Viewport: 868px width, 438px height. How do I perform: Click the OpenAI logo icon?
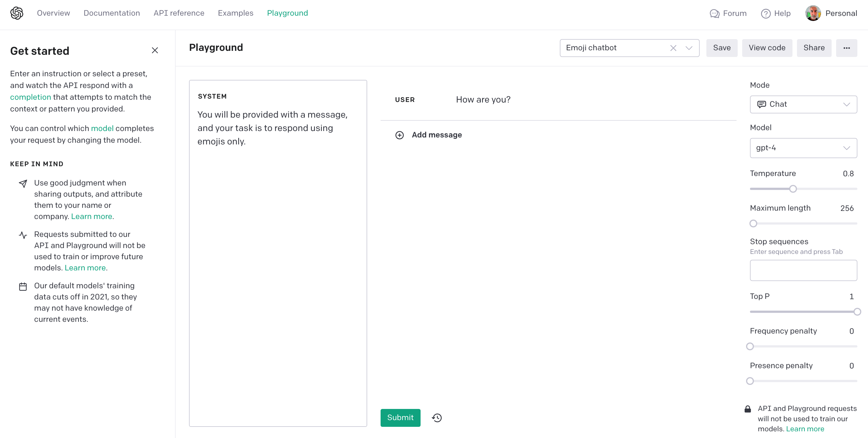[x=17, y=13]
